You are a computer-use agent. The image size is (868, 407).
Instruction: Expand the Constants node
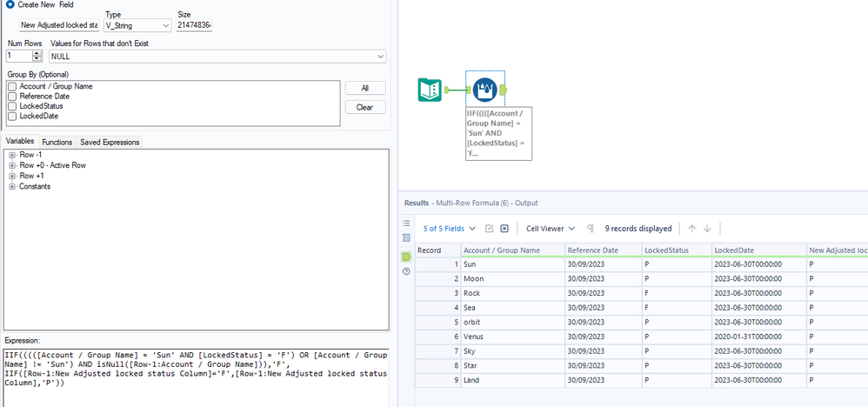coord(11,187)
